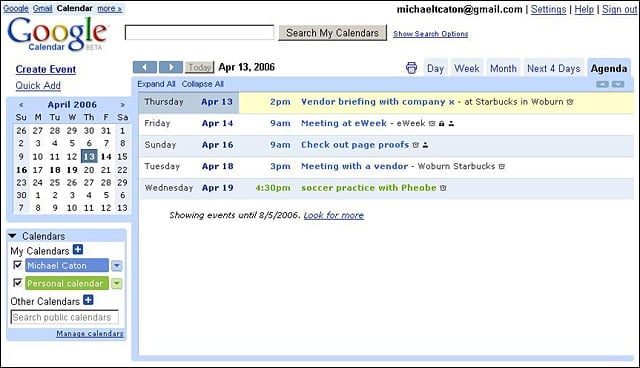Open Settings link

coord(548,9)
